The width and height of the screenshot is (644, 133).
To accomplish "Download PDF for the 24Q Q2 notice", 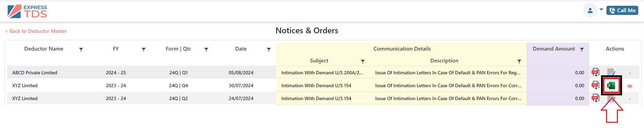I will [595, 98].
